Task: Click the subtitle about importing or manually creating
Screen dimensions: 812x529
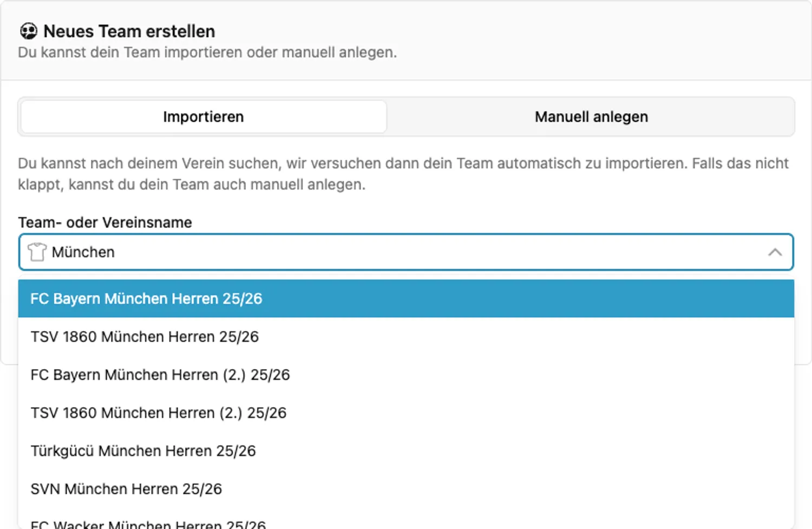Action: click(207, 53)
